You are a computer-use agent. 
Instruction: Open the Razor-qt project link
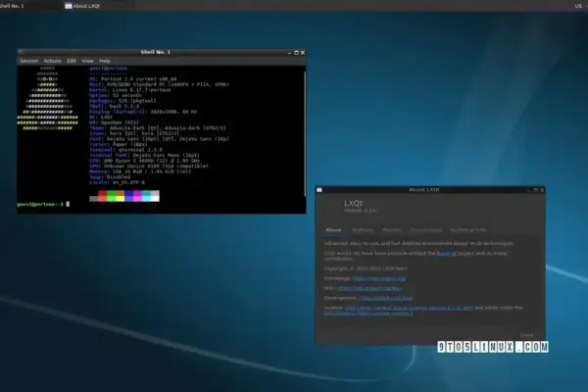447,253
